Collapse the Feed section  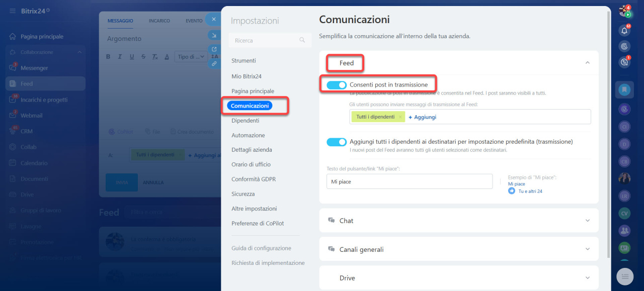pyautogui.click(x=587, y=63)
